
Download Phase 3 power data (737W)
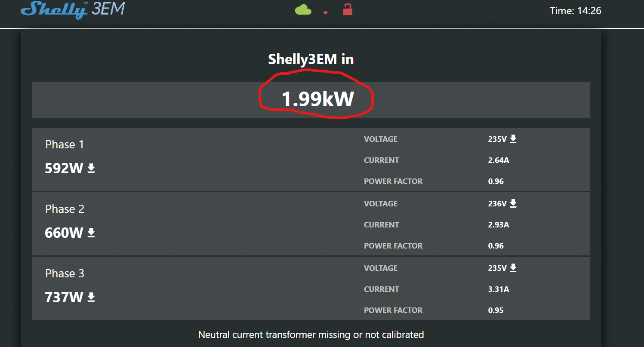point(91,297)
